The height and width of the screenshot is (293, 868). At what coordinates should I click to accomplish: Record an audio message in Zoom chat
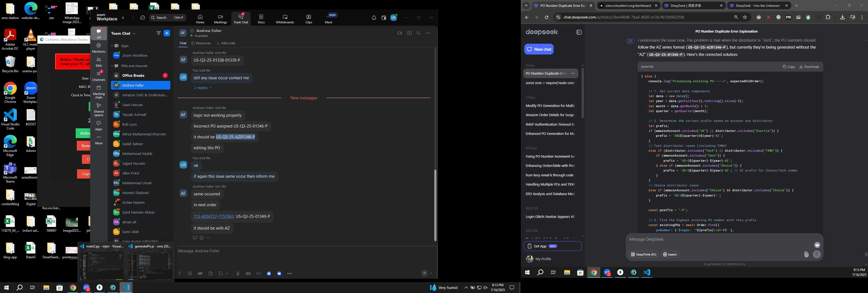238,273
